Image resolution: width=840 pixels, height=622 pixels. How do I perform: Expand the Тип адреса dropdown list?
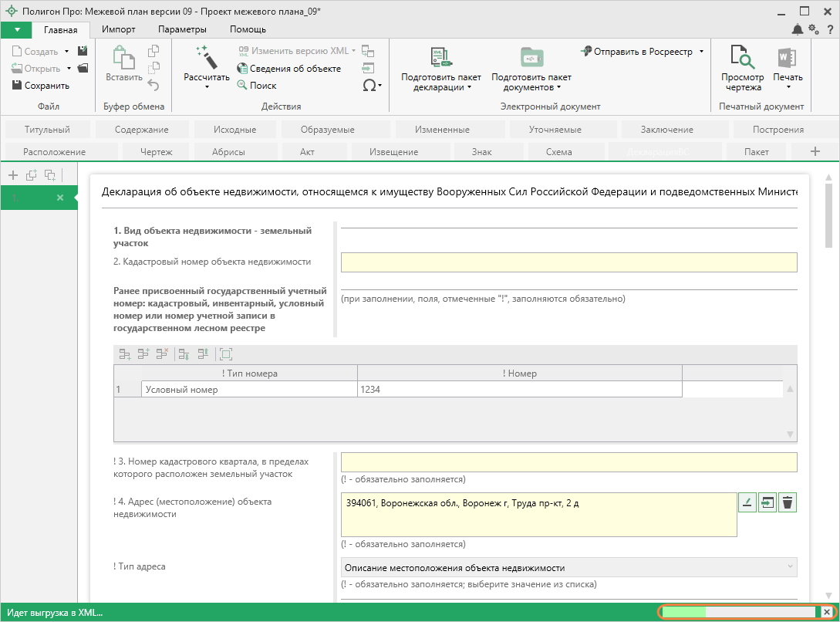[x=788, y=567]
